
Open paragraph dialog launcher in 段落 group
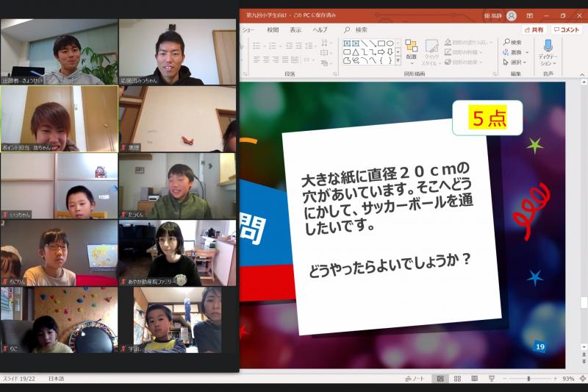pos(335,74)
